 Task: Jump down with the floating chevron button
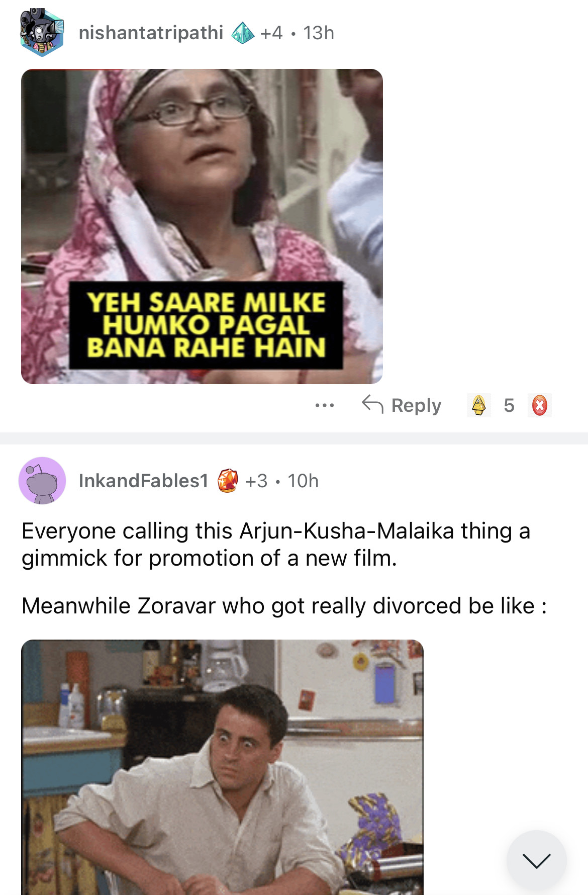tap(537, 860)
